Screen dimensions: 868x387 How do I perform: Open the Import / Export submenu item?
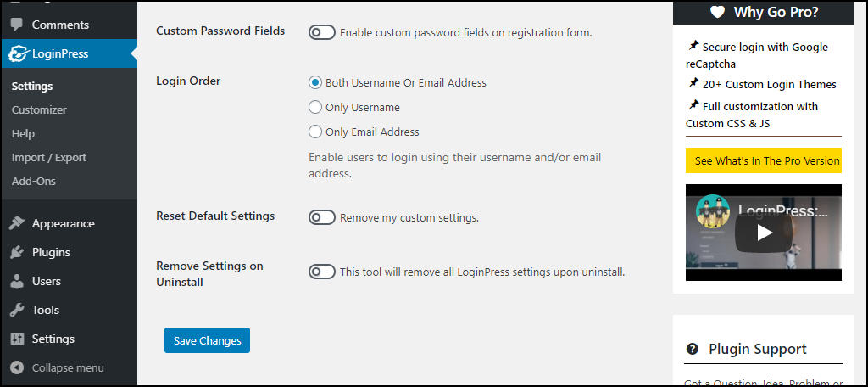[x=49, y=158]
